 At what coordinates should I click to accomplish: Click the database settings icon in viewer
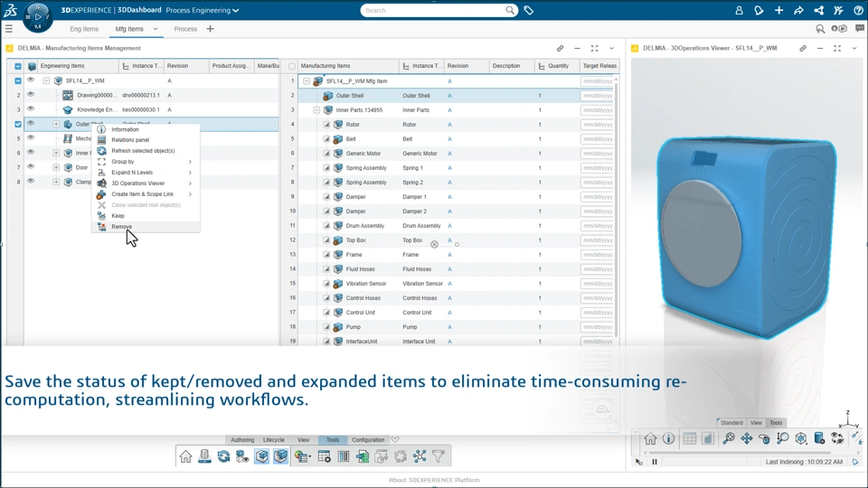819,439
